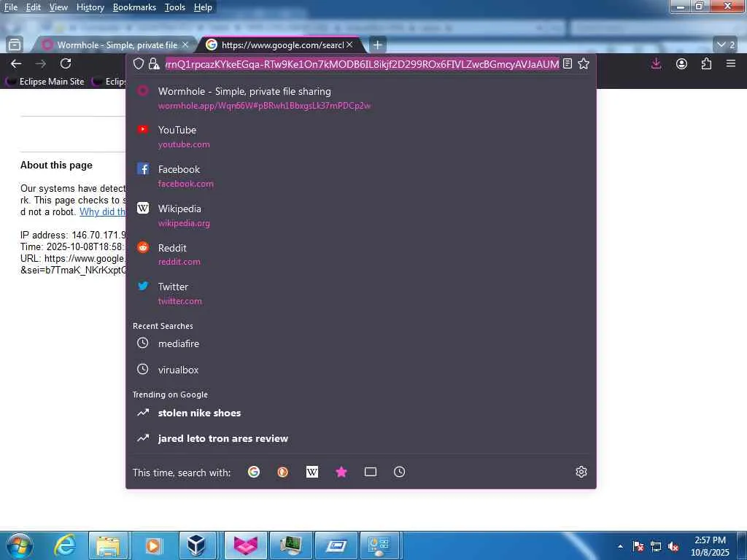Image resolution: width=747 pixels, height=560 pixels.
Task: Open the History menu
Action: click(x=90, y=7)
